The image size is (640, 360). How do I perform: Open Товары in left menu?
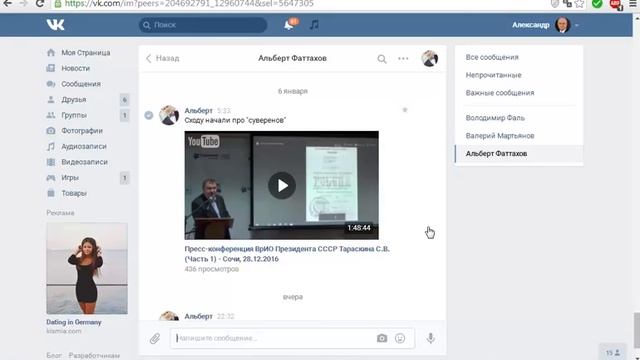[x=74, y=193]
